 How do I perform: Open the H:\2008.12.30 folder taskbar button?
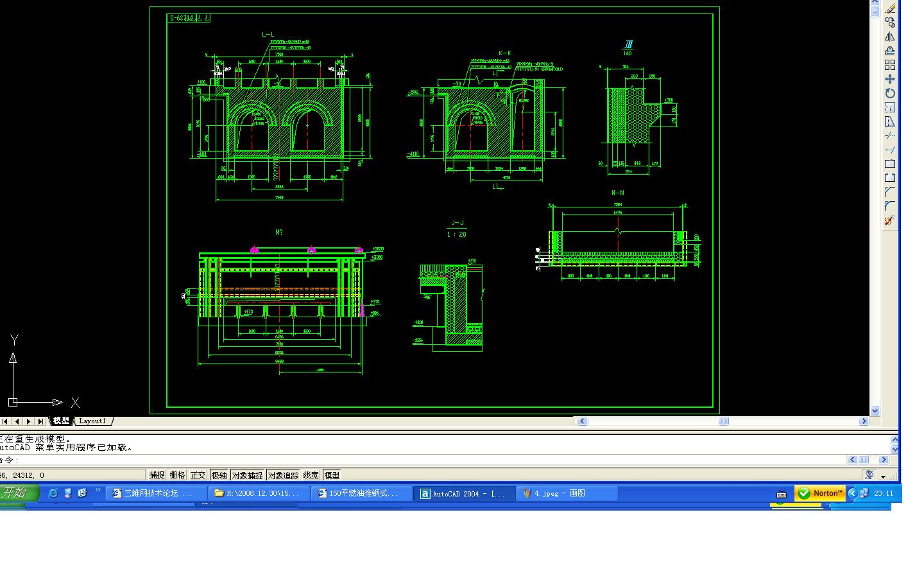click(x=260, y=493)
